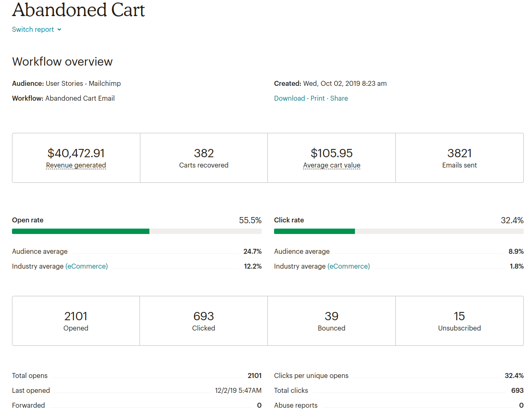Click the Open rate progress bar
This screenshot has width=532, height=411.
pos(137,231)
